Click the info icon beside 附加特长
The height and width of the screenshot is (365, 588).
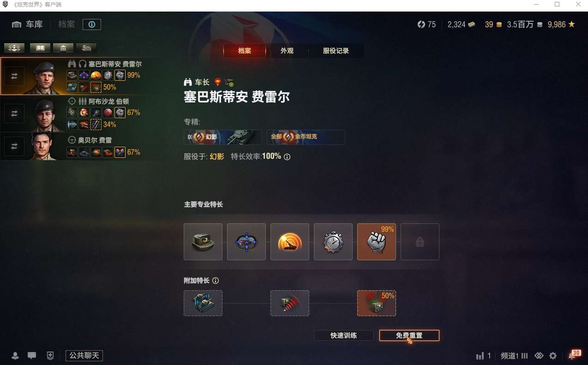[216, 281]
